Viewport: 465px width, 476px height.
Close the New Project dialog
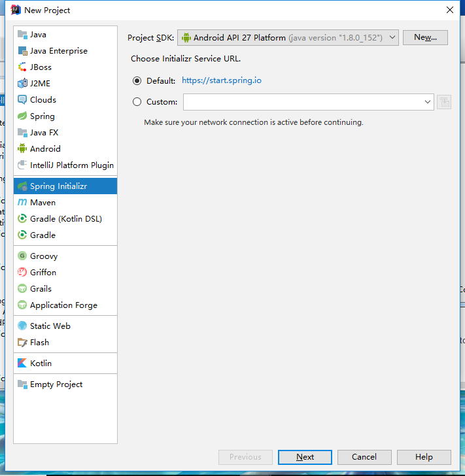pos(450,10)
